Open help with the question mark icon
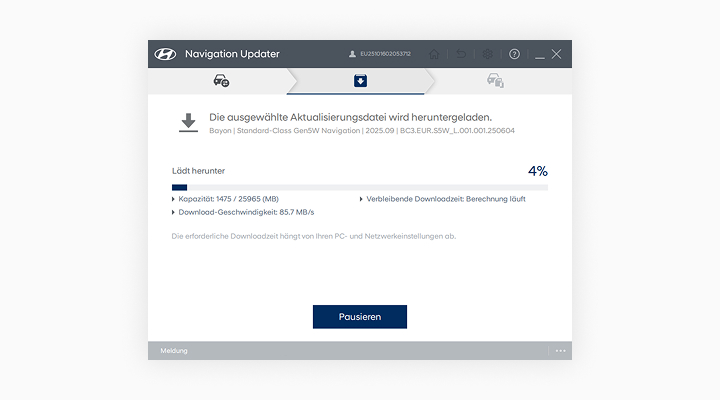 [514, 54]
